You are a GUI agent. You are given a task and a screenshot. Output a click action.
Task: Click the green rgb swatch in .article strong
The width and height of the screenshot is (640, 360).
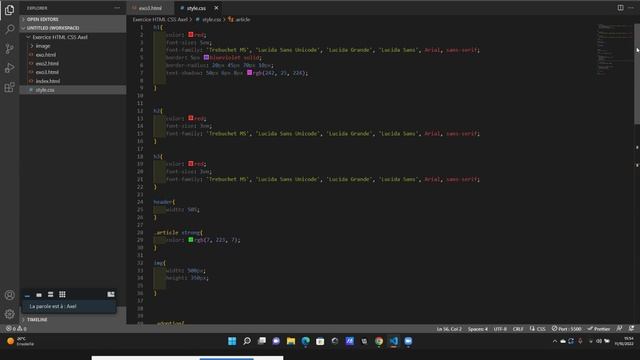[191, 240]
